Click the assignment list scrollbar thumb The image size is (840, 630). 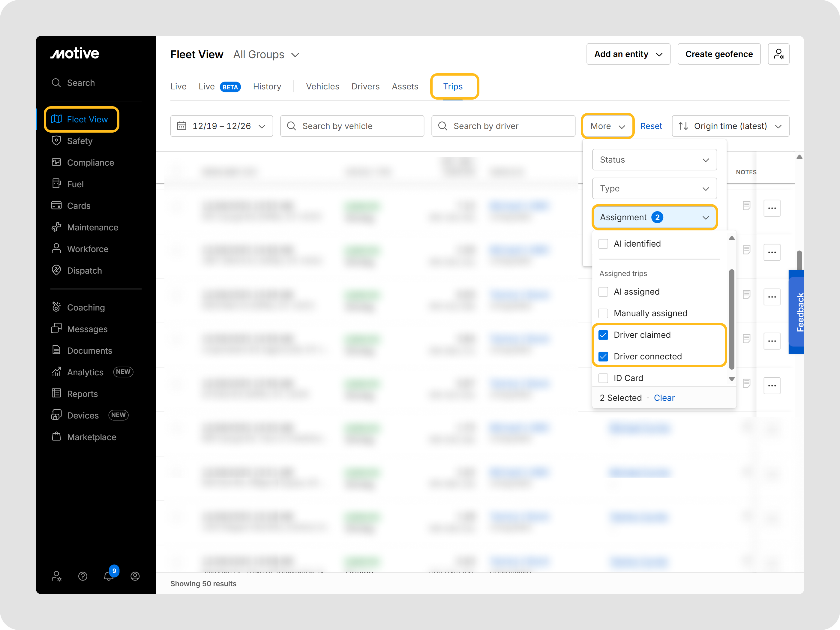[731, 319]
